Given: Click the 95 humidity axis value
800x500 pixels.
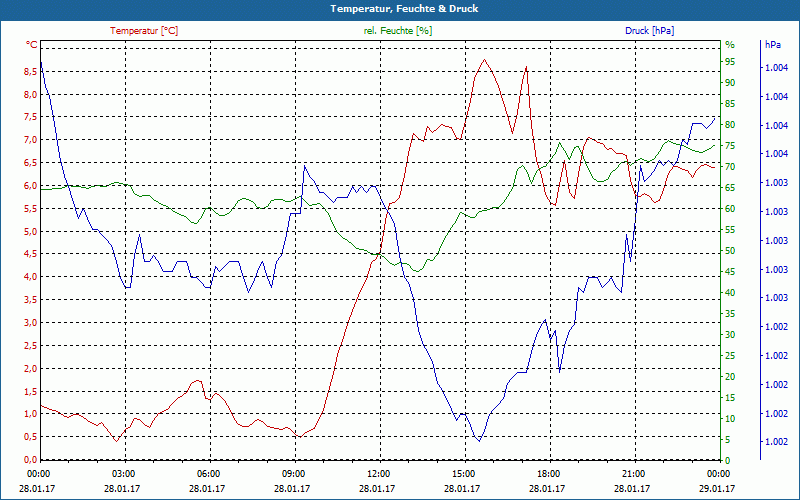Looking at the screenshot, I should 729,61.
